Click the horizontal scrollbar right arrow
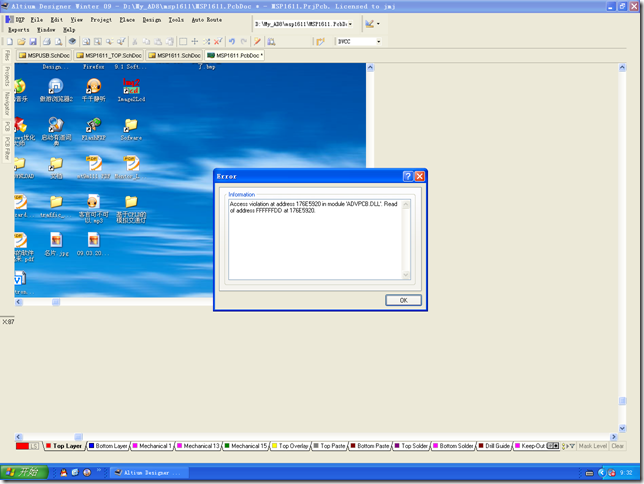This screenshot has width=644, height=484. tap(614, 437)
